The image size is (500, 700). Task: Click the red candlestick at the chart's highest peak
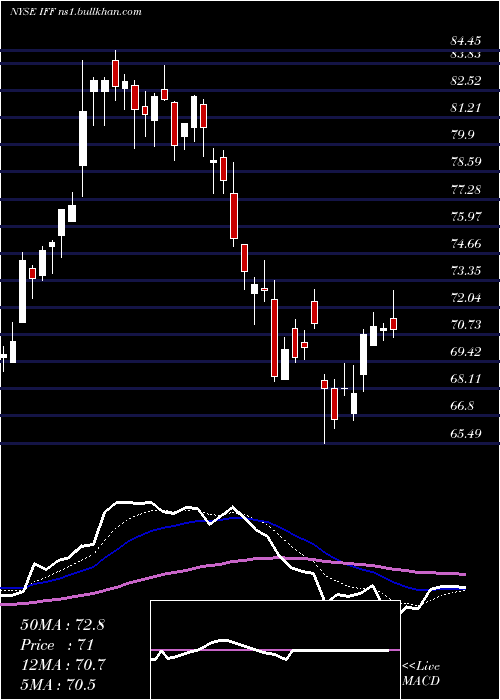[115, 73]
